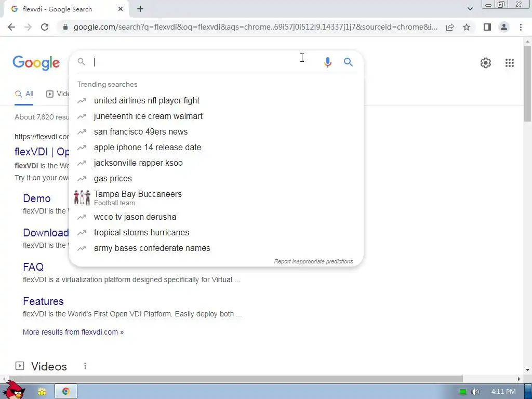
Task: Open the FAQ sitelink
Action: tap(33, 267)
